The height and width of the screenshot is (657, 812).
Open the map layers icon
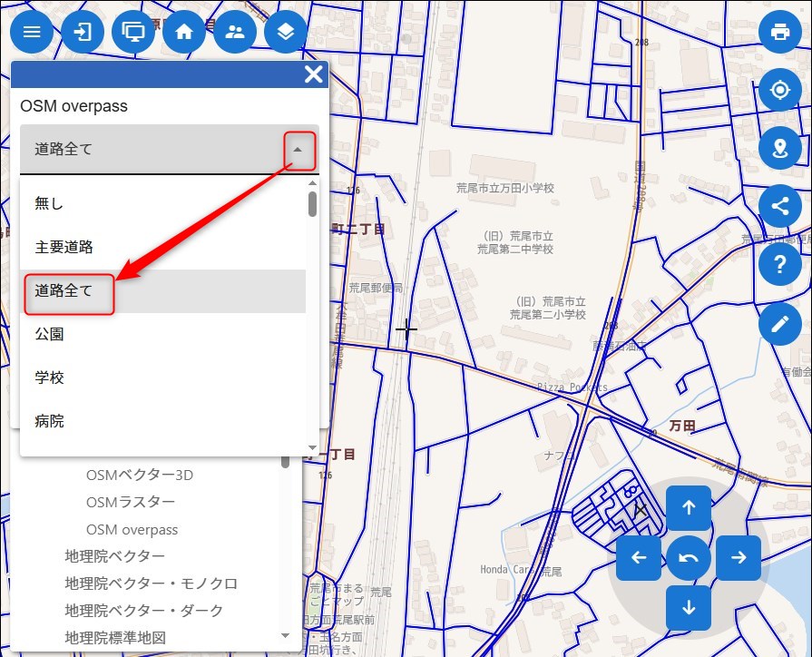point(286,32)
